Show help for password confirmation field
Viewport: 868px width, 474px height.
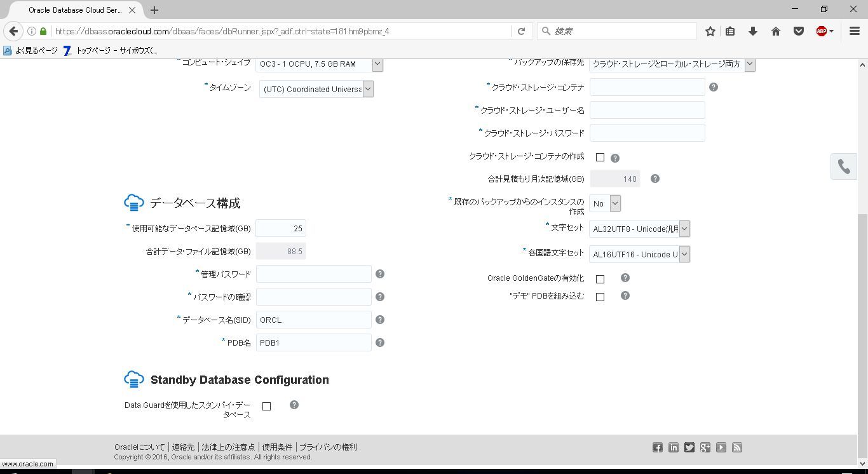pos(380,297)
